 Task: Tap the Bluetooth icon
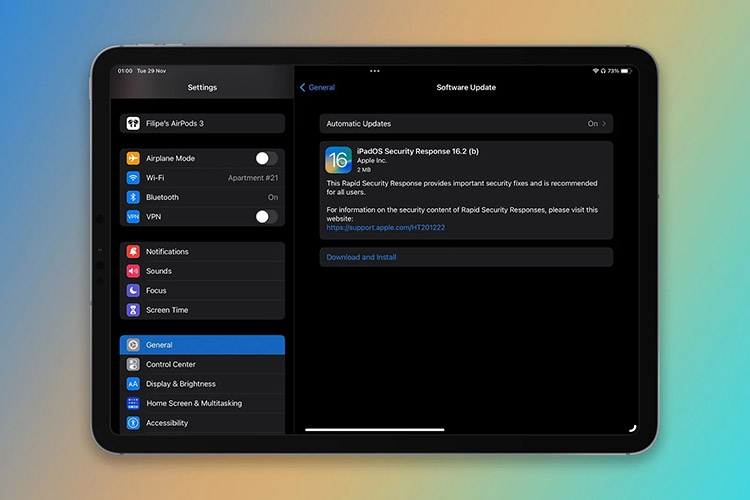point(133,197)
